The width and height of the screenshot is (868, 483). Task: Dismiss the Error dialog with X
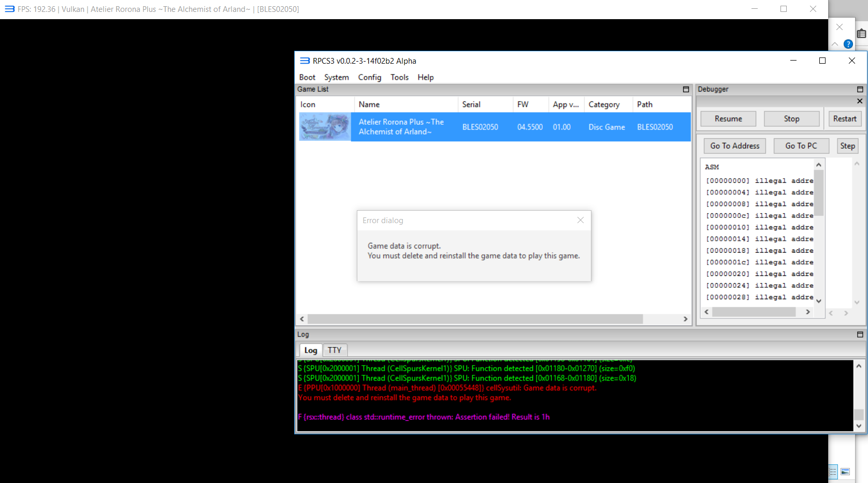[x=580, y=220]
